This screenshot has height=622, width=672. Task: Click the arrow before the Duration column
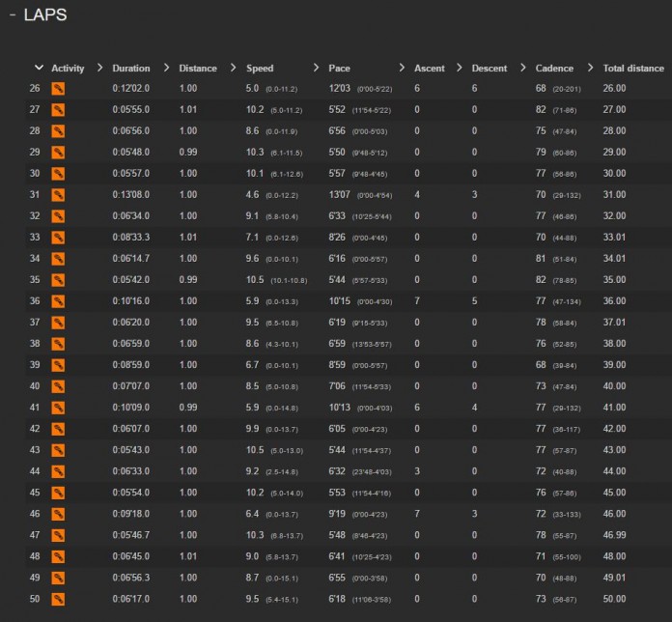101,68
